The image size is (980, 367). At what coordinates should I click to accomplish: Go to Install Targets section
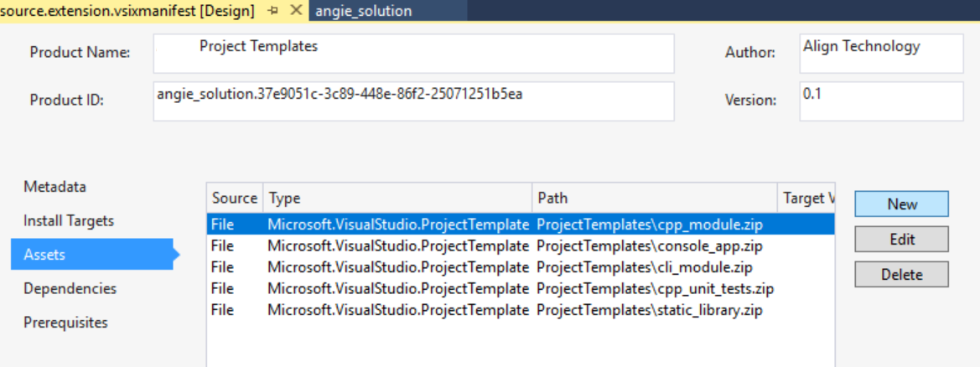click(69, 221)
